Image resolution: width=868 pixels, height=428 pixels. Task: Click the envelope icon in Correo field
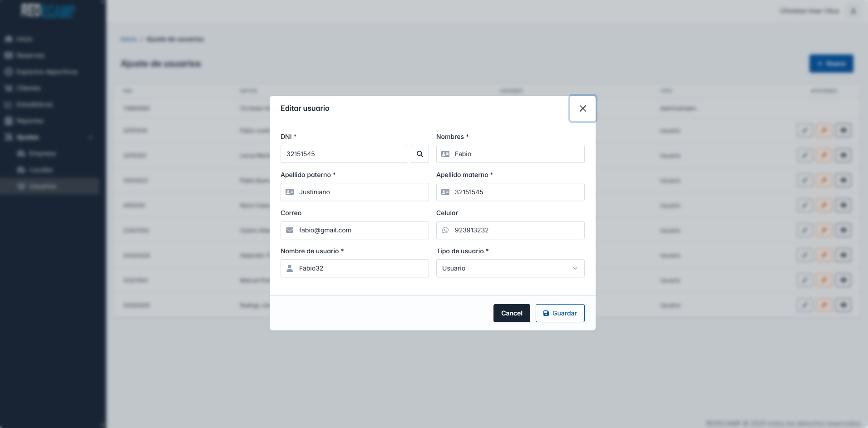click(290, 230)
